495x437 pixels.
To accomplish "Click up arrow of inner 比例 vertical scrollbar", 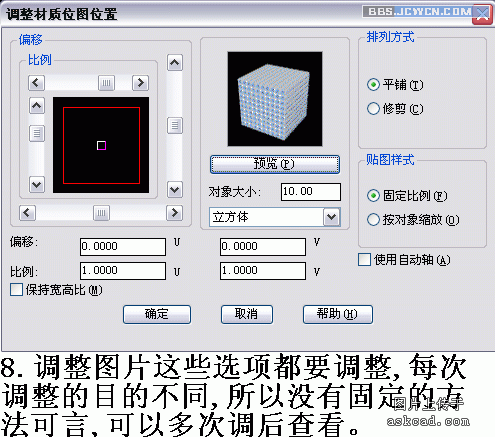I will [37, 106].
